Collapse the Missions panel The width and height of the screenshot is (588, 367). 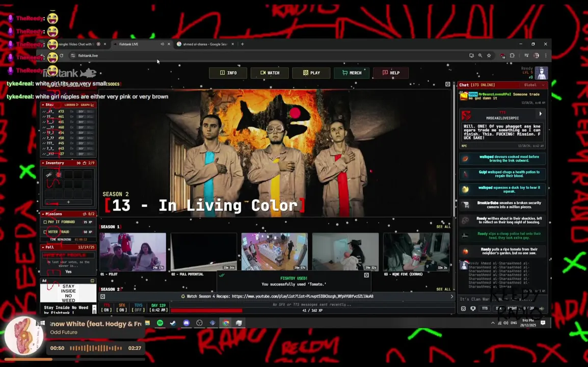(43, 214)
